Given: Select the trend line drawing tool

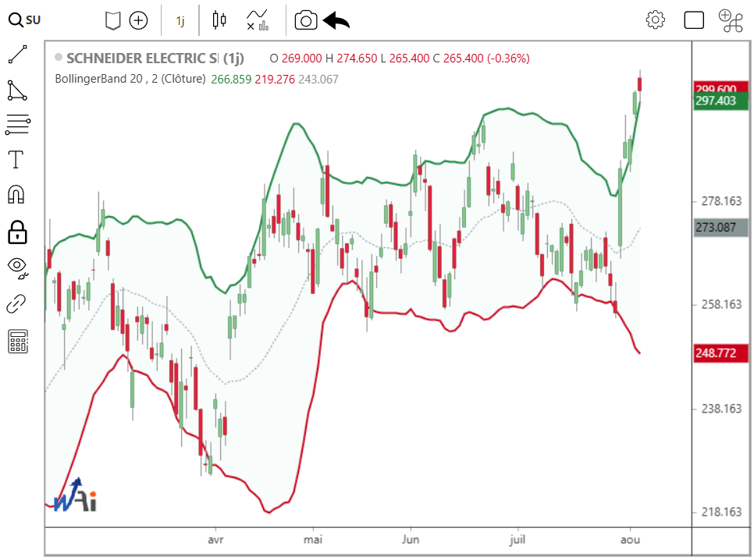Looking at the screenshot, I should click(x=17, y=55).
